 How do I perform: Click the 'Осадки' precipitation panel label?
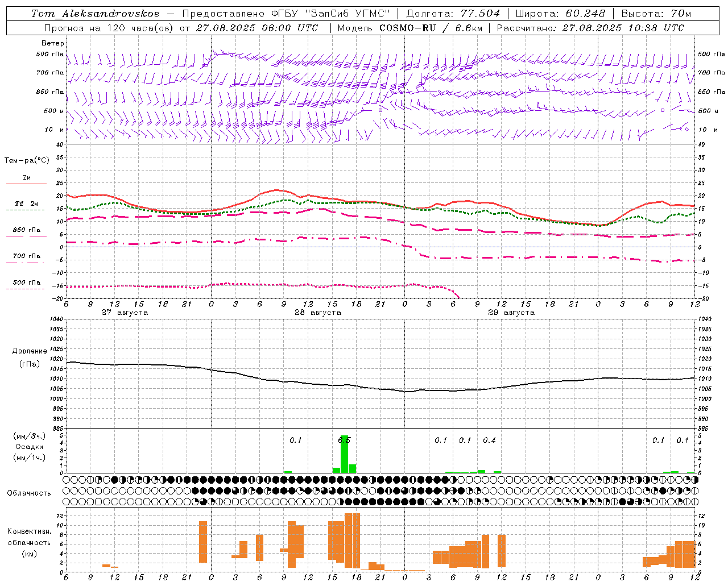point(30,447)
